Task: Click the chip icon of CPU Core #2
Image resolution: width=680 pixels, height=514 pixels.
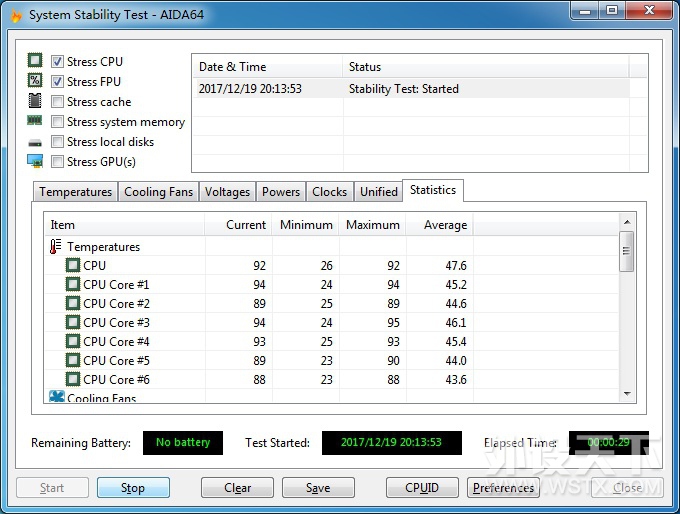Action: tap(73, 303)
